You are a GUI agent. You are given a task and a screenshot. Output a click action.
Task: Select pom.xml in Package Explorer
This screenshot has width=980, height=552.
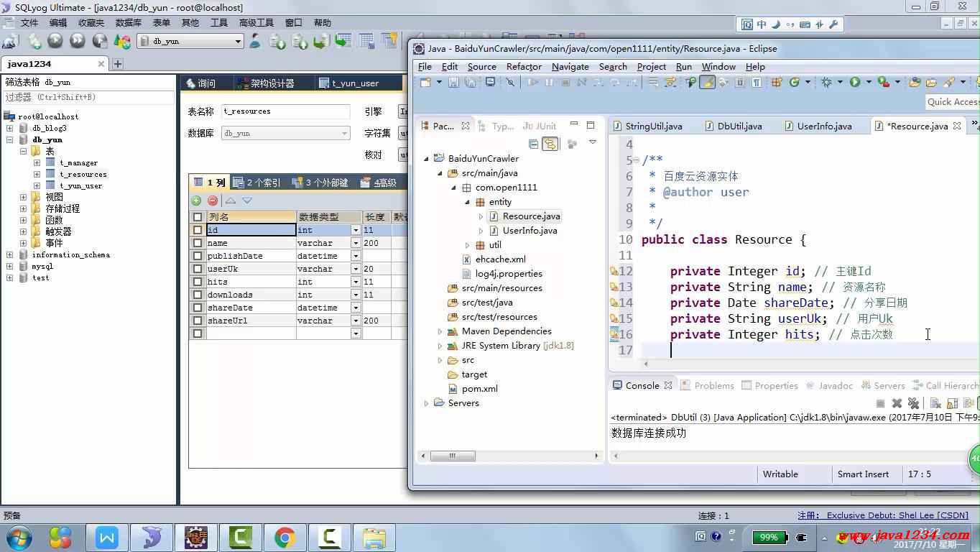480,389
